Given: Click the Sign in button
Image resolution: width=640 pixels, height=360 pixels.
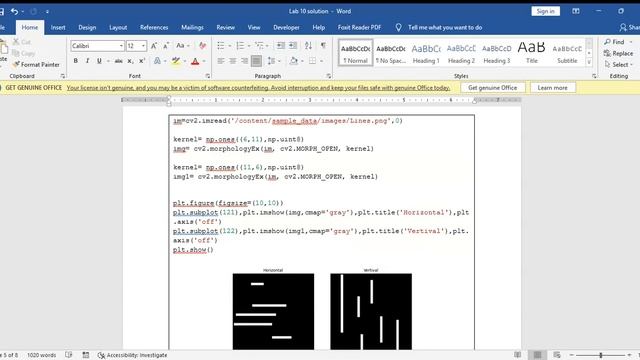Looking at the screenshot, I should coord(545,11).
